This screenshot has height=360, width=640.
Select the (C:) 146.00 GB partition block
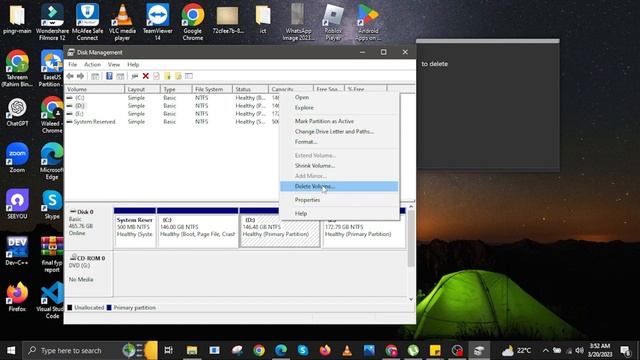coord(197,227)
